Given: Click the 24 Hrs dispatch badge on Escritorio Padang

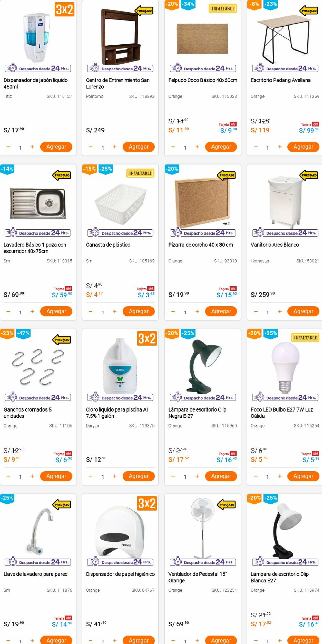Looking at the screenshot, I should (x=285, y=68).
